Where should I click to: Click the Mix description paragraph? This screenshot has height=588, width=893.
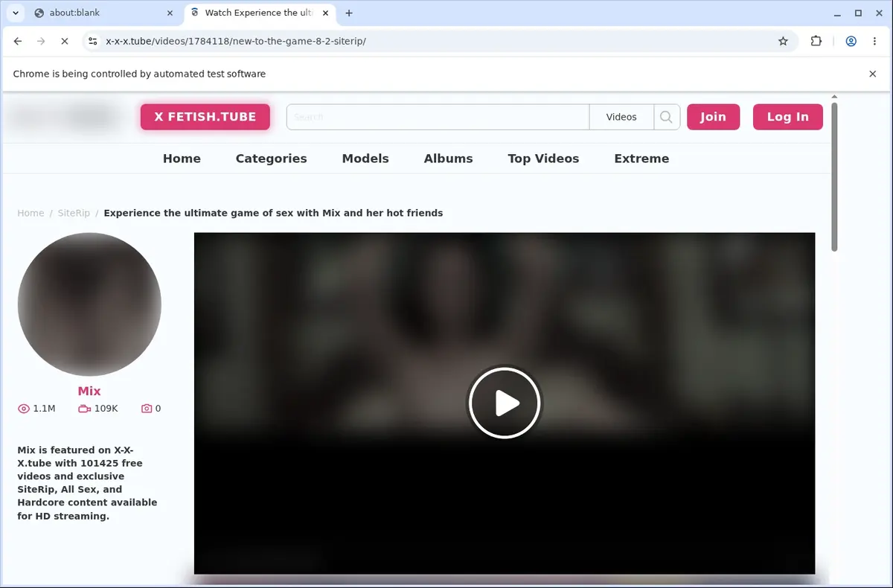click(88, 483)
